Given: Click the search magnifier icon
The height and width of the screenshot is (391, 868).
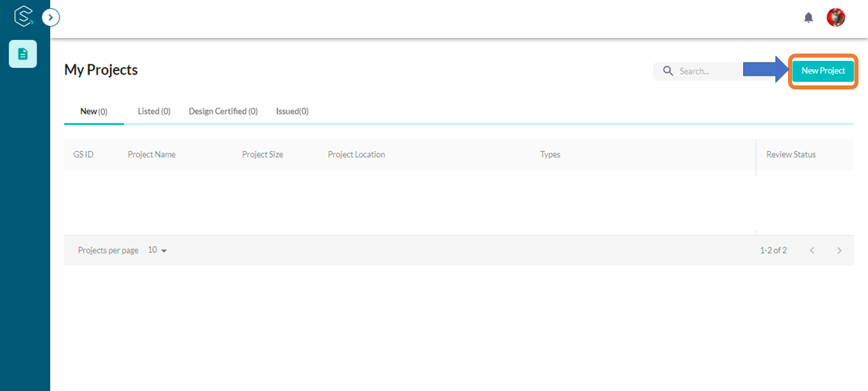Looking at the screenshot, I should click(x=668, y=71).
